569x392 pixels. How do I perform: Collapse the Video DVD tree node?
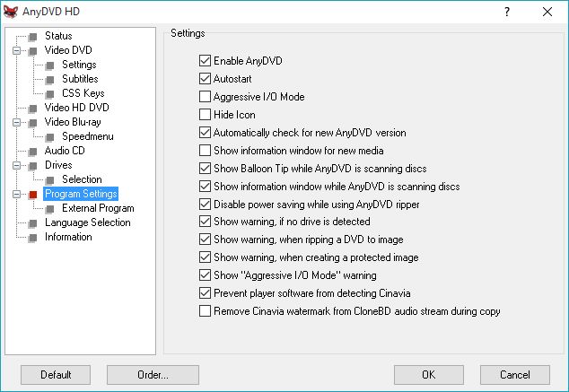click(16, 50)
